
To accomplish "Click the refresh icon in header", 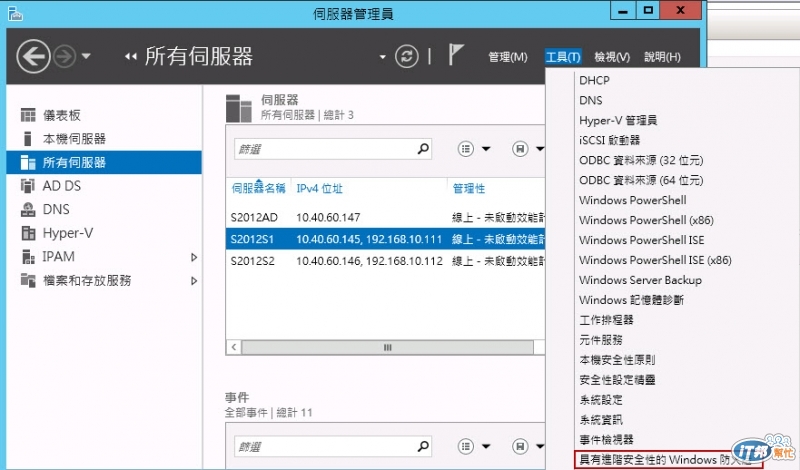I will click(x=407, y=56).
